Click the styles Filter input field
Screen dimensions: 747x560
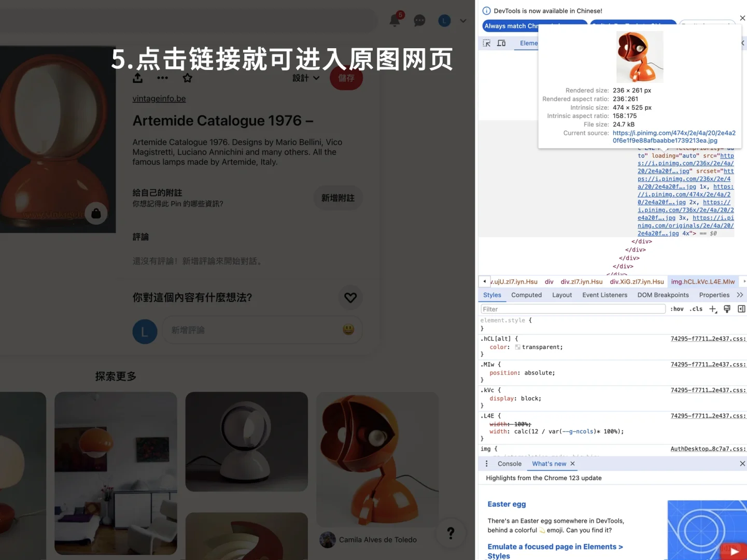click(x=570, y=309)
